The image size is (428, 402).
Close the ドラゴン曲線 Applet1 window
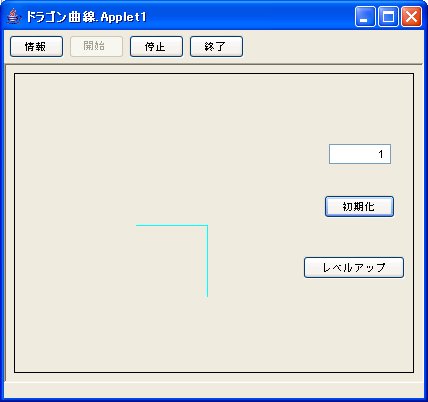tap(411, 17)
